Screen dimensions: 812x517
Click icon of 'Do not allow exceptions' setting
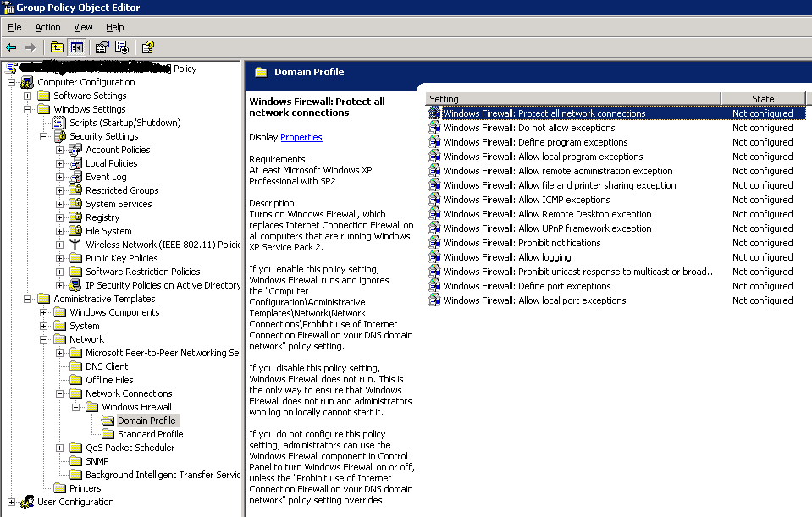click(x=434, y=128)
